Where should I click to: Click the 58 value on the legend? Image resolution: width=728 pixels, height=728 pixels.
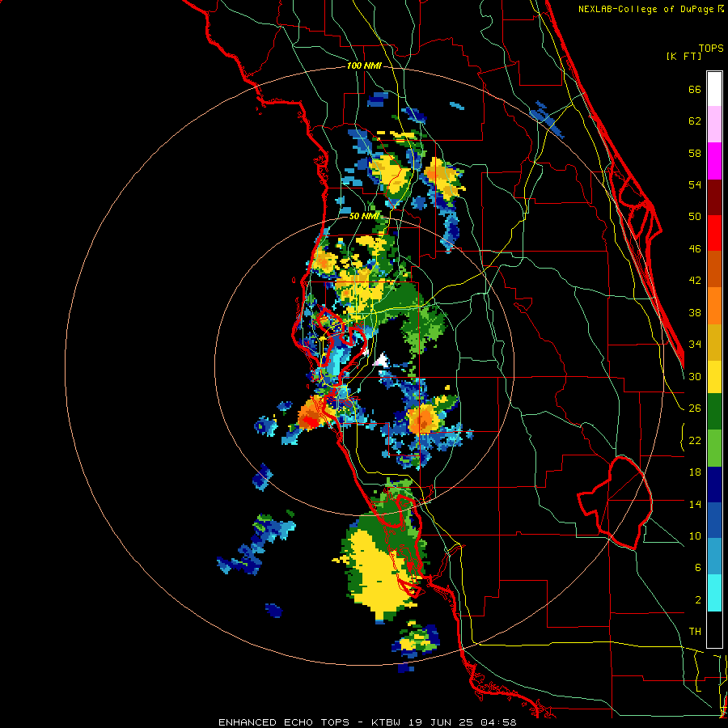695,153
